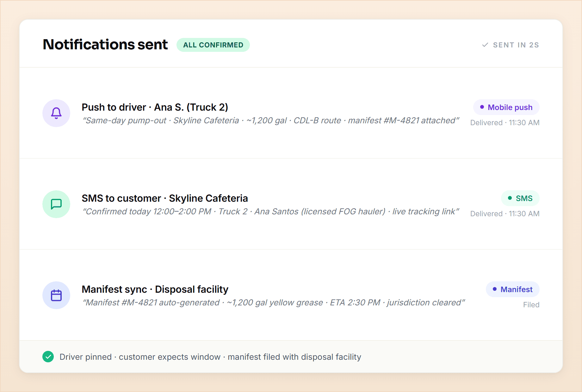Click Delivered · 11:30 AM under Mobile push
This screenshot has height=392, width=582.
(505, 123)
